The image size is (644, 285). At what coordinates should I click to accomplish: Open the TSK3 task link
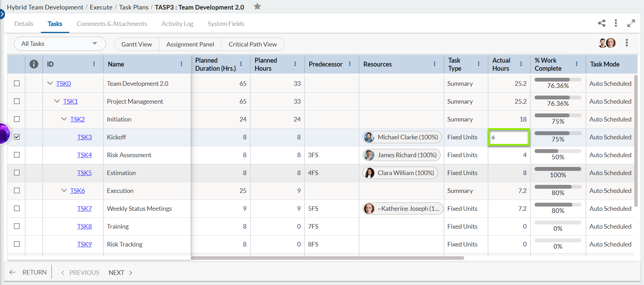85,137
